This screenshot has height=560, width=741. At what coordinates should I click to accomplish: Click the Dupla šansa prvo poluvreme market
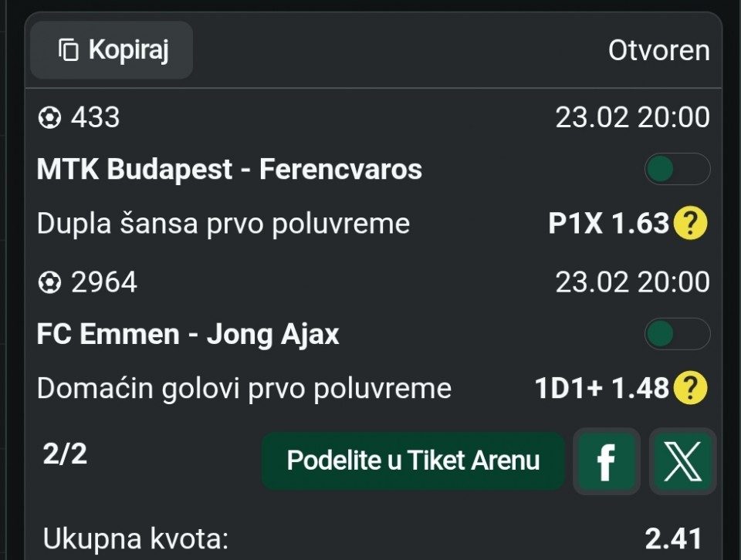pyautogui.click(x=223, y=224)
